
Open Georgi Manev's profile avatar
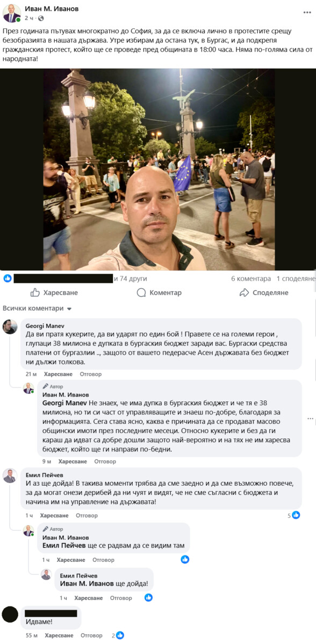click(10, 326)
